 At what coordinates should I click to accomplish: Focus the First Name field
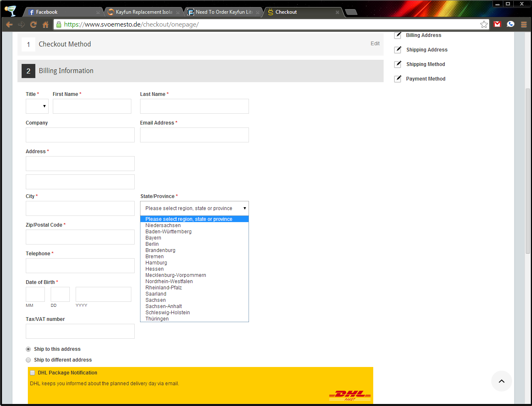pyautogui.click(x=92, y=106)
